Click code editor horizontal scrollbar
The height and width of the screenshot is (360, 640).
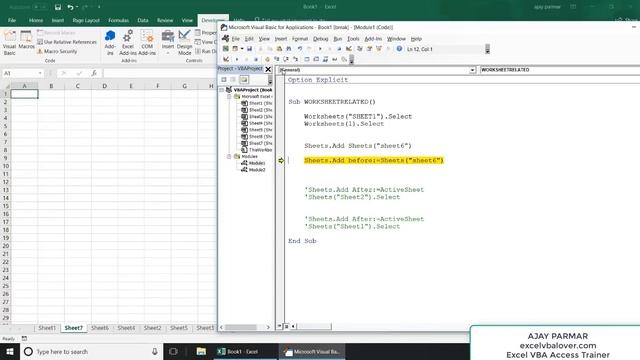[x=314, y=326]
